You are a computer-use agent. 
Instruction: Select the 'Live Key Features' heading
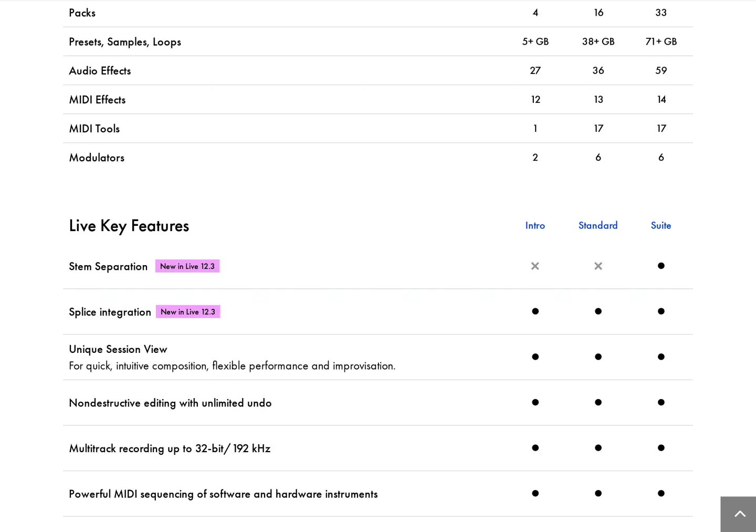click(x=129, y=226)
